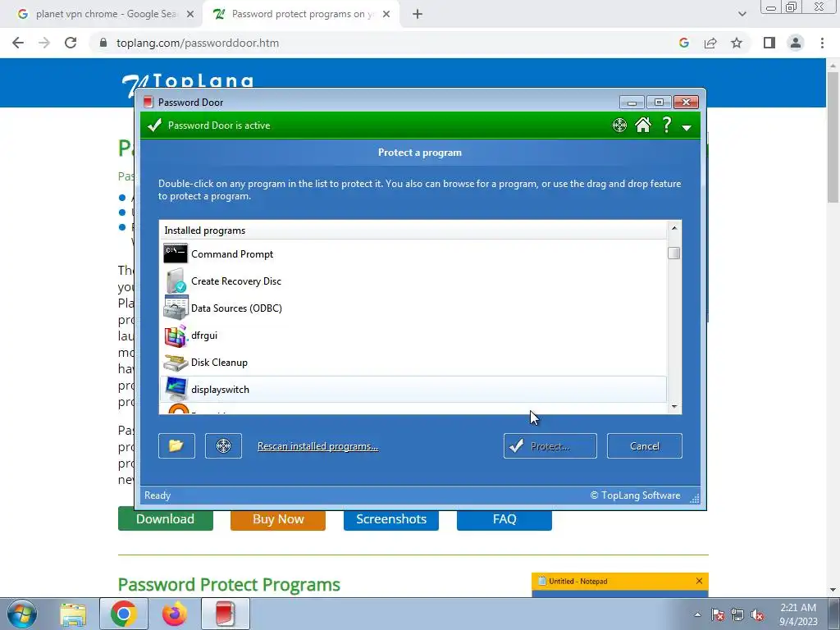840x630 pixels.
Task: Switch to Password protect programs tab
Action: click(302, 15)
